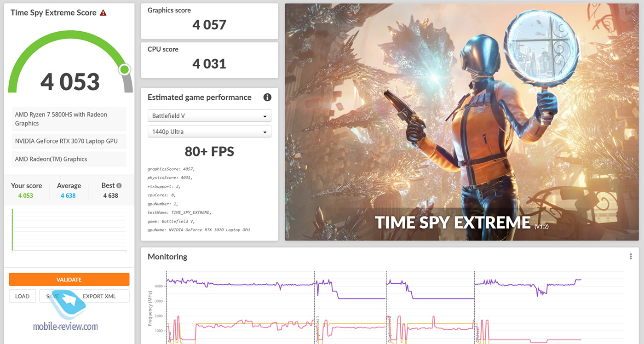Click the Monitoring panel heading
Screen dimensions: 644x344
point(167,257)
